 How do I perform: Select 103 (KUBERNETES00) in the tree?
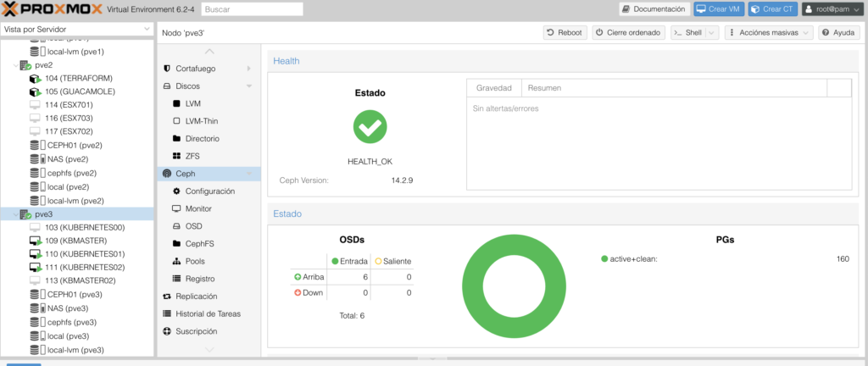pos(77,227)
